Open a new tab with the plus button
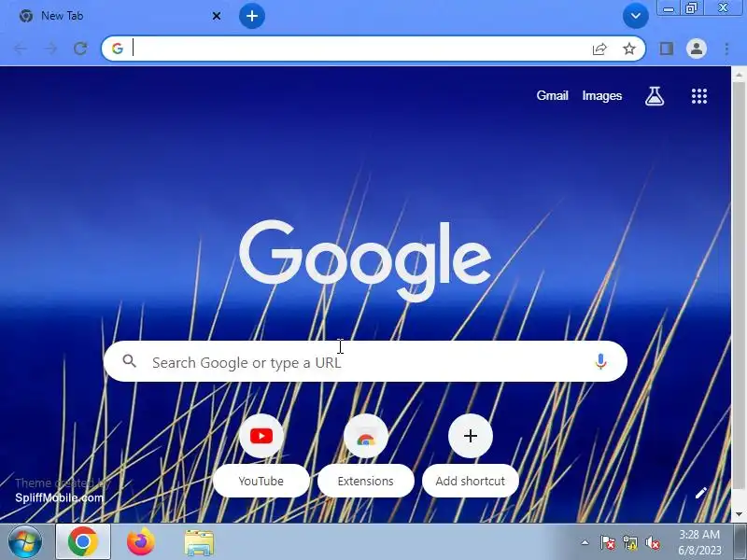Image resolution: width=747 pixels, height=560 pixels. tap(251, 16)
